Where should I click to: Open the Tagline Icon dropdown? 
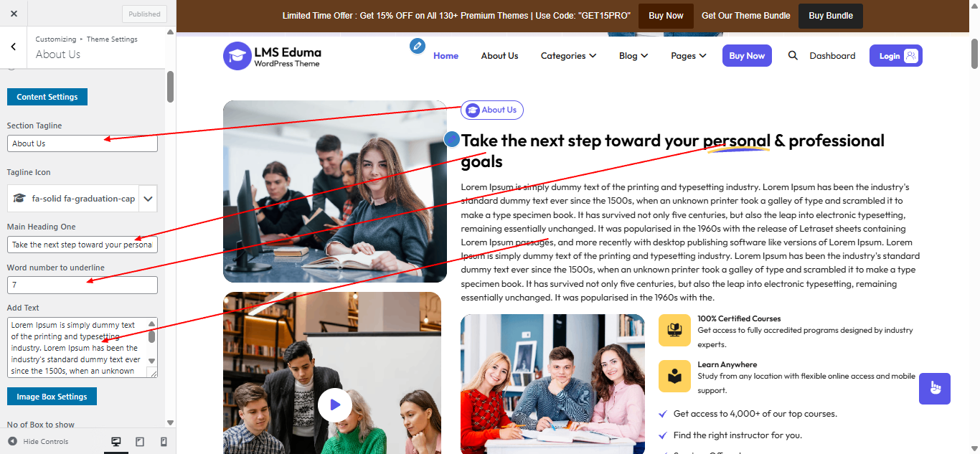[x=81, y=198]
